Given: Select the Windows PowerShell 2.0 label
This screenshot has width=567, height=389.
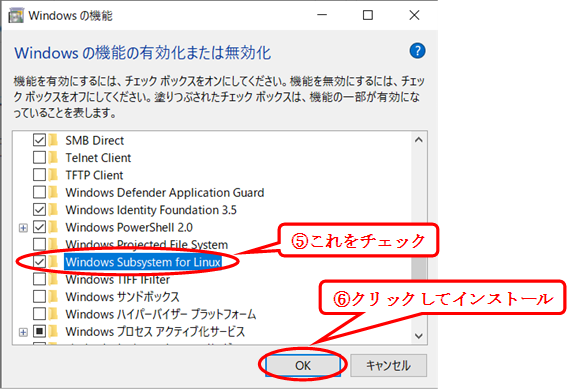Looking at the screenshot, I should point(129,227).
